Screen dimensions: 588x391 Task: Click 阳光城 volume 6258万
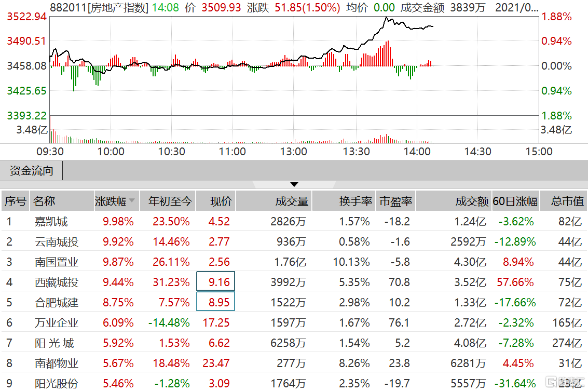(288, 343)
